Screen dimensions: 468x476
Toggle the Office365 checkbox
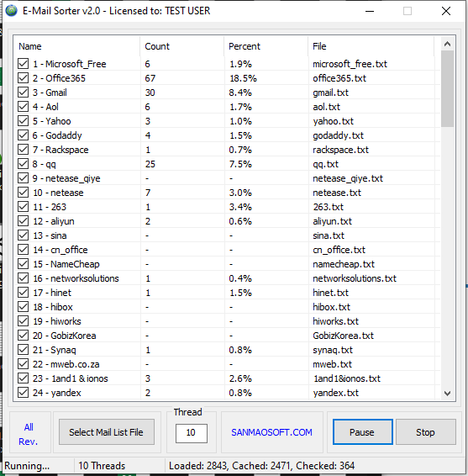[x=23, y=78]
